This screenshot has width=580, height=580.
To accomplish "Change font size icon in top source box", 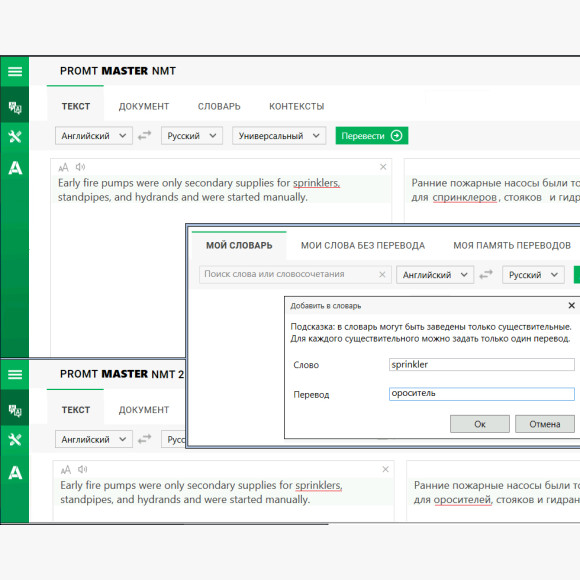I will pyautogui.click(x=64, y=167).
